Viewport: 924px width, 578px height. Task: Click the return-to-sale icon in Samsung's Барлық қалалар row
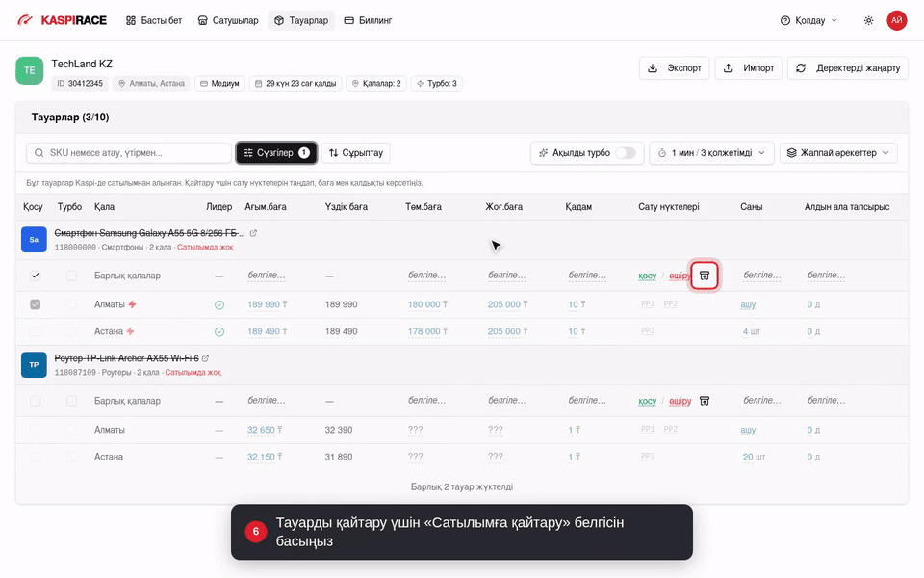705,276
